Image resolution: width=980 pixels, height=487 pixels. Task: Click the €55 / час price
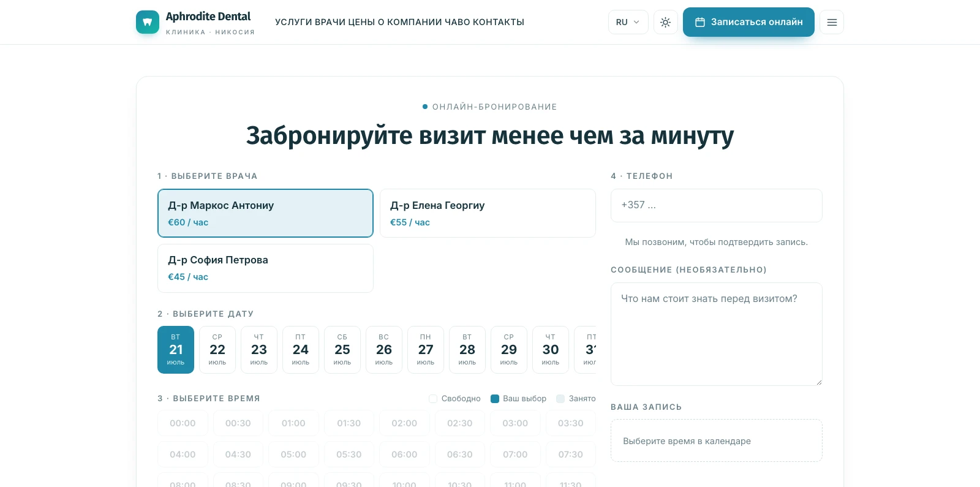click(x=410, y=222)
